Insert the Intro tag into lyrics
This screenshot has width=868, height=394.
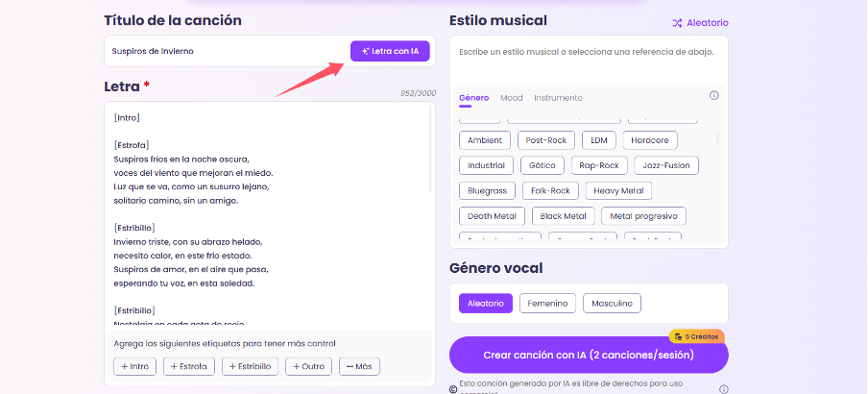134,366
